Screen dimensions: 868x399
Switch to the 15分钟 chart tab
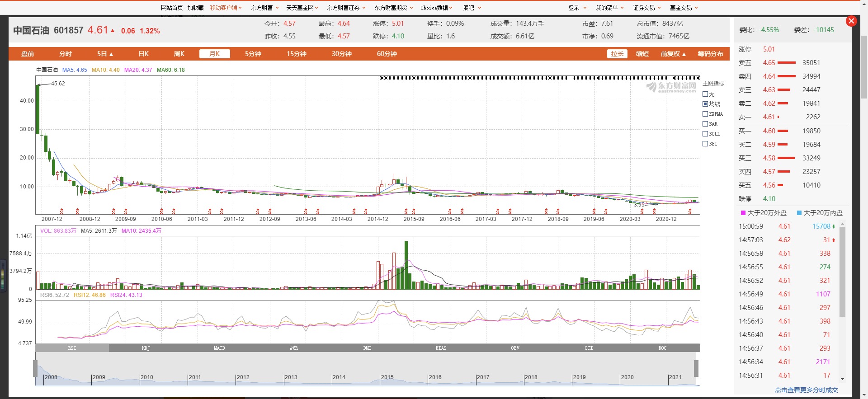297,54
